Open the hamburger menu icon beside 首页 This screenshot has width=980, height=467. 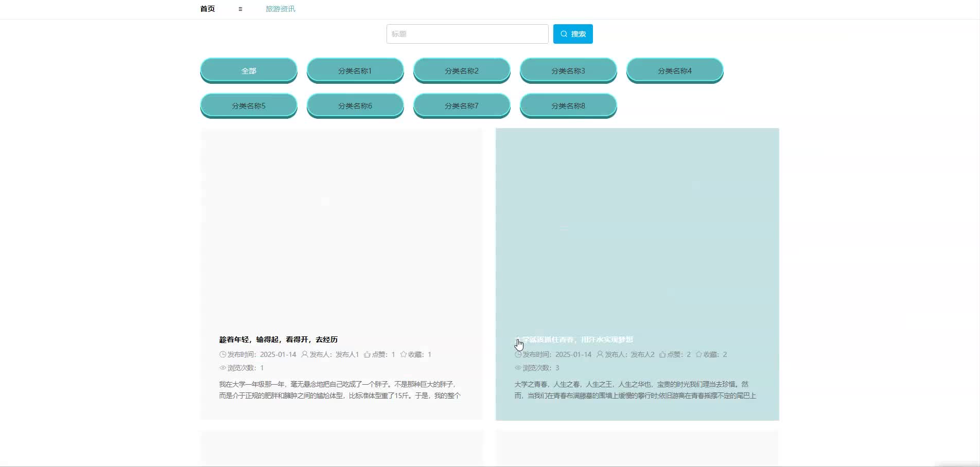tap(240, 9)
